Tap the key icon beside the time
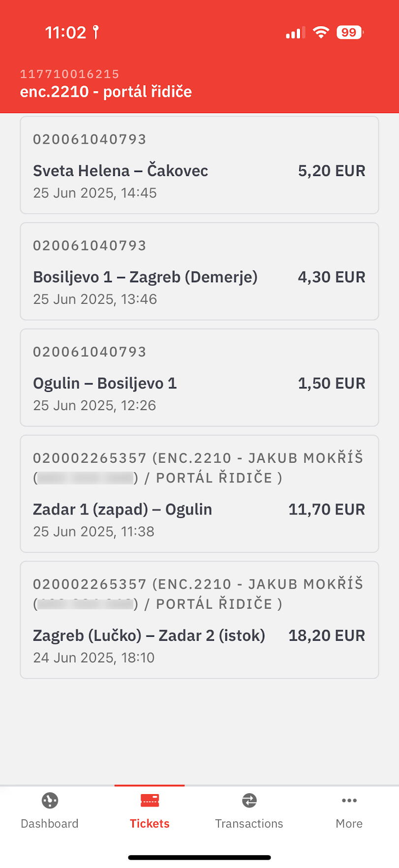 click(x=96, y=32)
